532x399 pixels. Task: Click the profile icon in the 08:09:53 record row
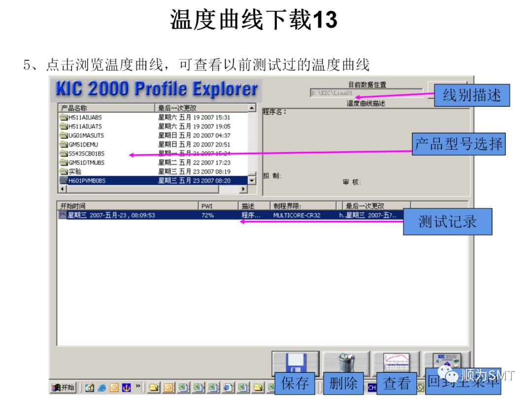(63, 215)
